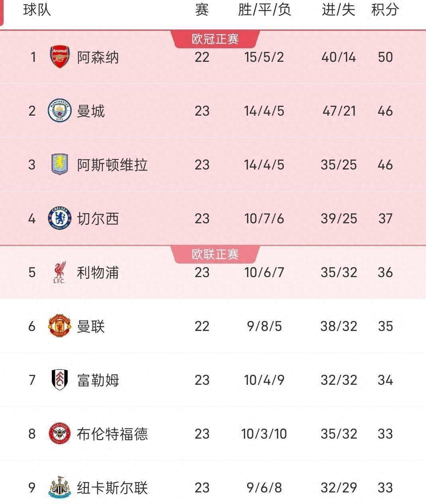Click the Brentford bee logo
426x504 pixels.
(60, 434)
